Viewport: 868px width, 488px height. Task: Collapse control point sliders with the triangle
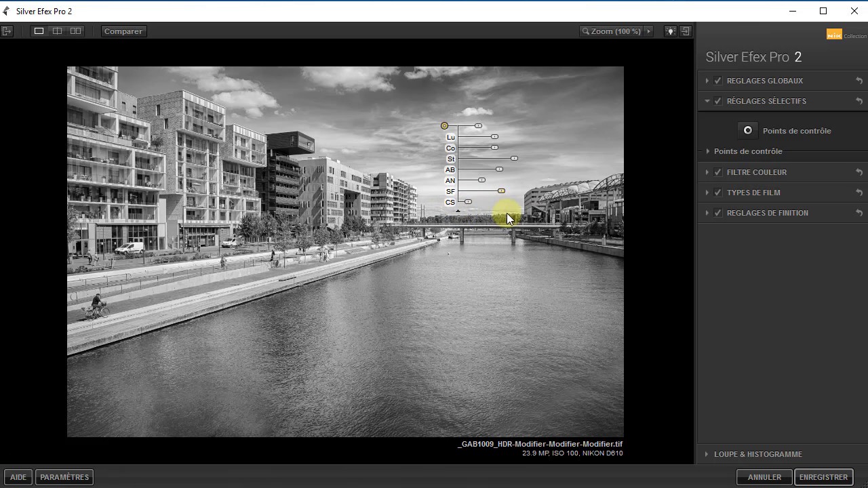pyautogui.click(x=458, y=211)
